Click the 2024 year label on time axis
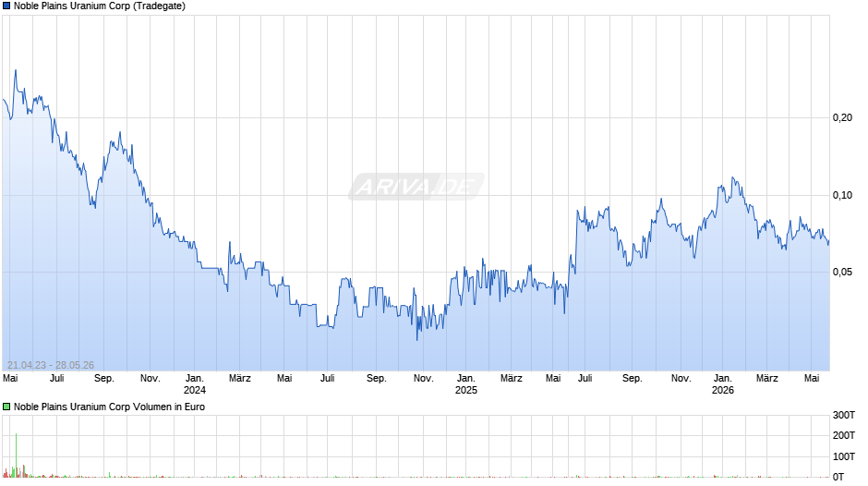Viewport: 868px width, 486px height. [x=195, y=390]
